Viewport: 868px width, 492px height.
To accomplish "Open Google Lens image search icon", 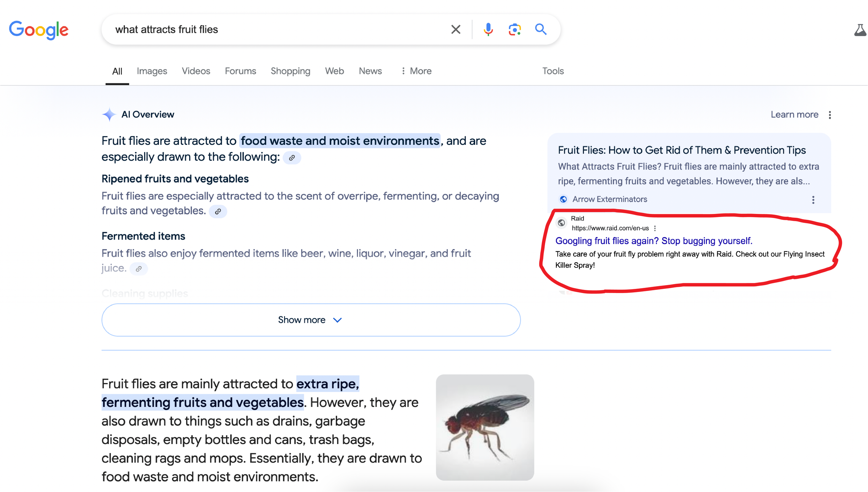I will (x=515, y=30).
